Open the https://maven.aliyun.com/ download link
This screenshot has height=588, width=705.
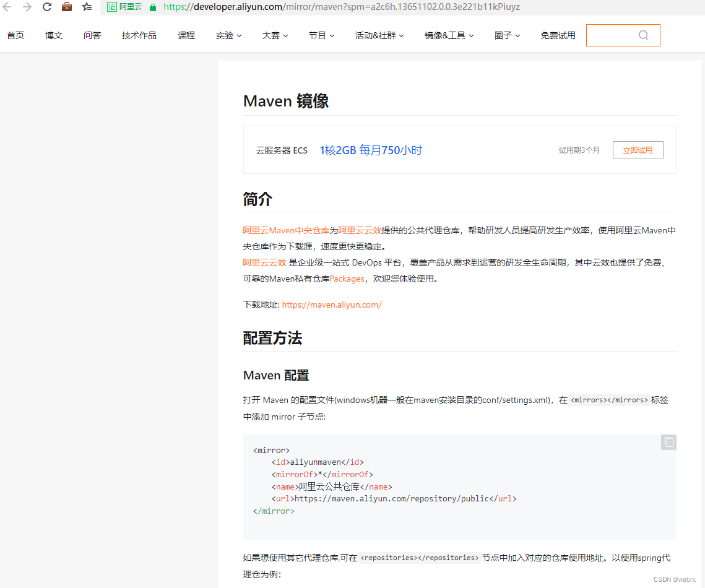[332, 305]
